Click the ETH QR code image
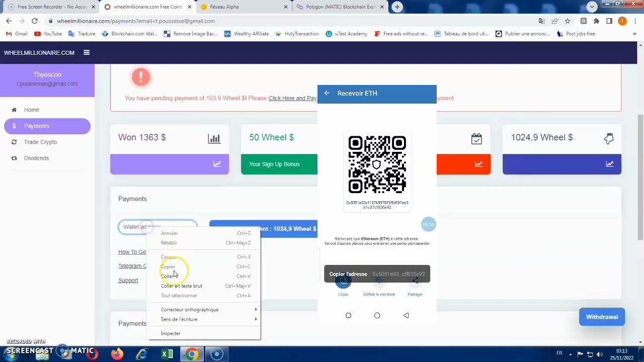This screenshot has height=362, width=644. [x=377, y=164]
